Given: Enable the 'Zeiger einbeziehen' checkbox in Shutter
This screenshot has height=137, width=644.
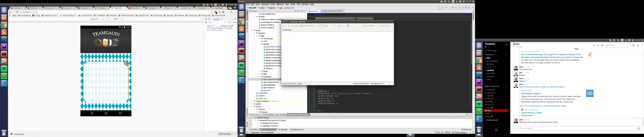Looking at the screenshot, I should click(x=351, y=84).
